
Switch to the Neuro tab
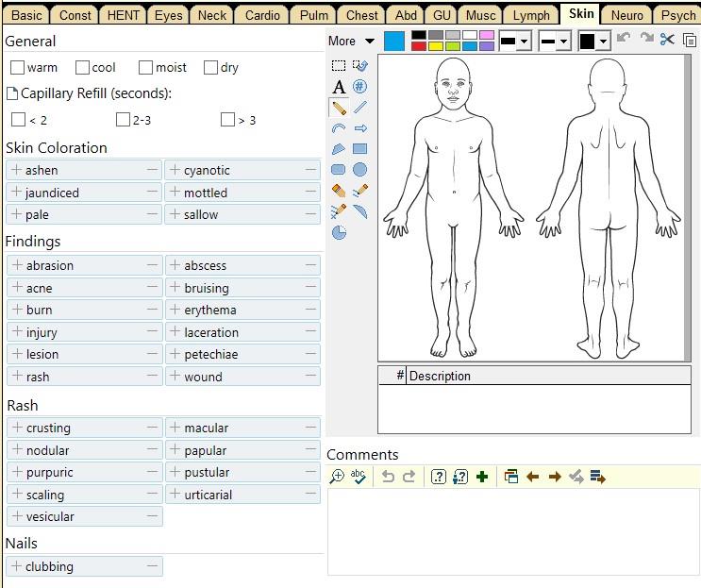point(627,15)
